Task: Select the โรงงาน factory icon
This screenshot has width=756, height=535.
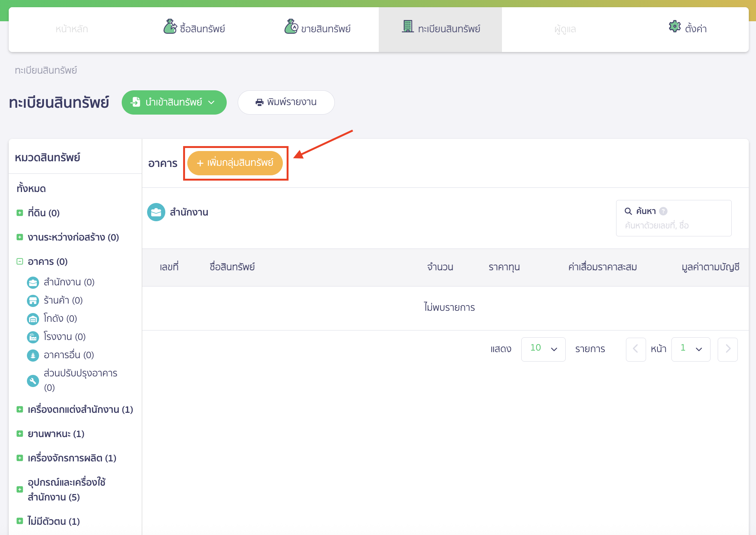Action: pyautogui.click(x=33, y=337)
